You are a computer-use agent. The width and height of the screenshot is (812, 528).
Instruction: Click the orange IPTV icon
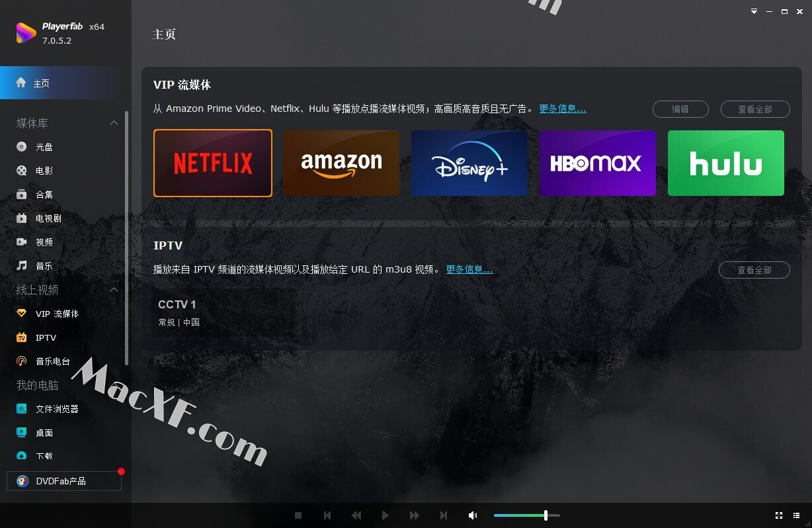[x=22, y=337]
